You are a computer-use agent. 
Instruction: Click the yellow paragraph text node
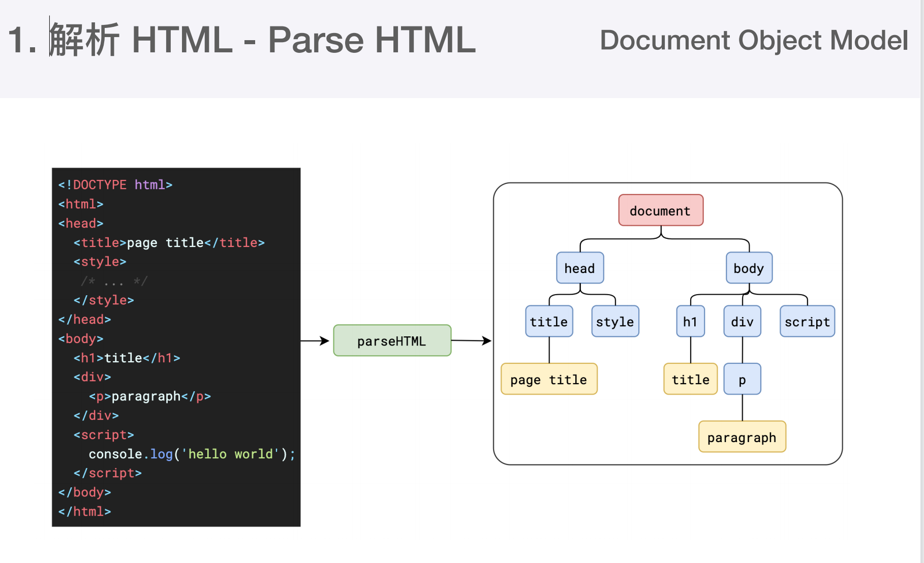point(742,437)
